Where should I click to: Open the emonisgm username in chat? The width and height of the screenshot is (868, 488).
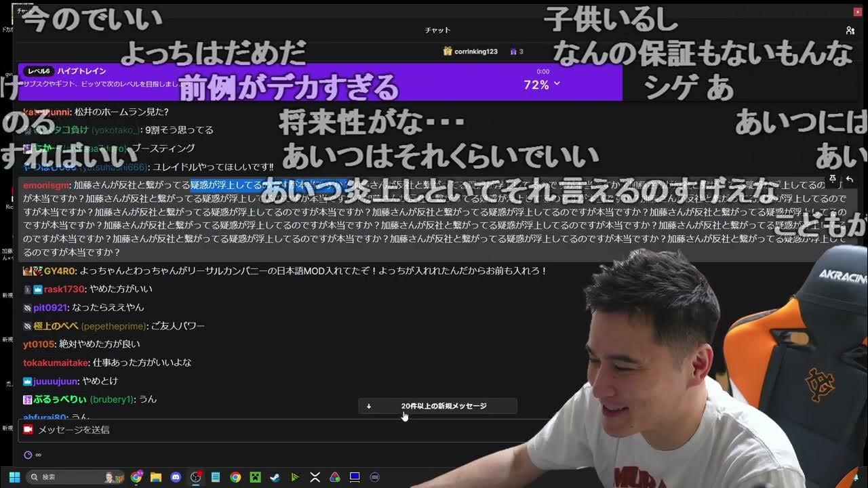pos(46,185)
